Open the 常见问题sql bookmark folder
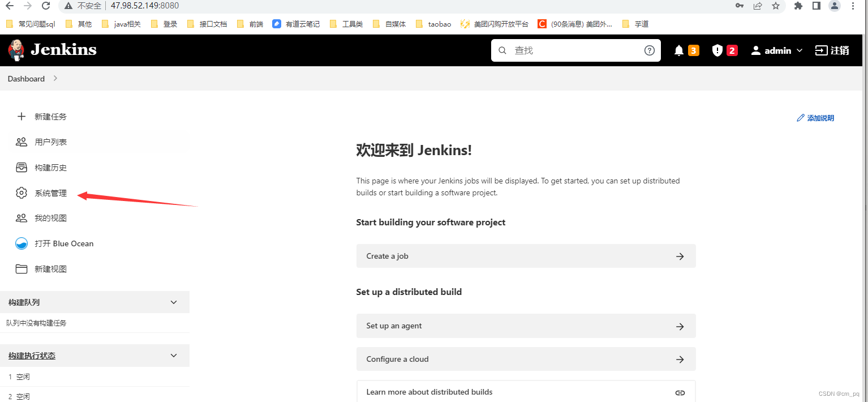 (x=30, y=24)
